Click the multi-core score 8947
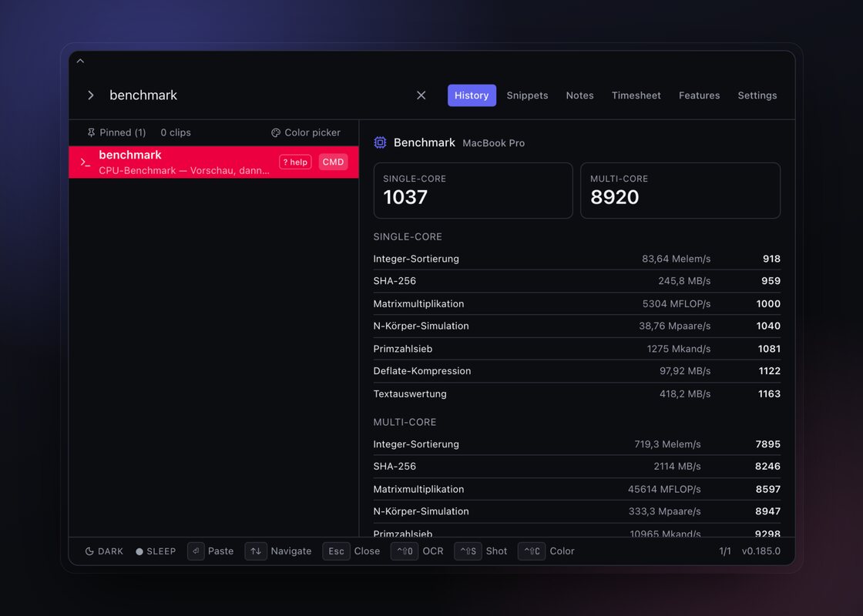Viewport: 863px width, 616px height. point(767,511)
